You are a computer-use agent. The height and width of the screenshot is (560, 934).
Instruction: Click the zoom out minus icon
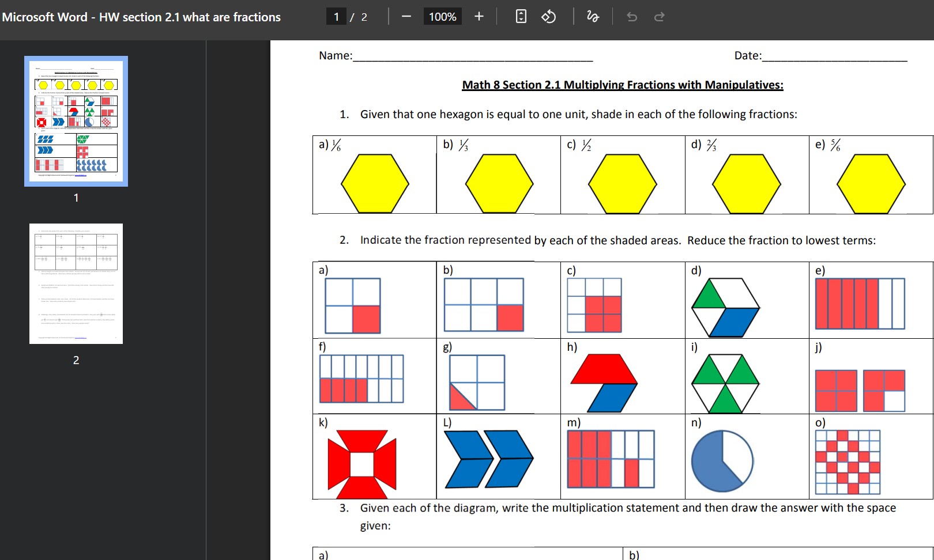(406, 17)
